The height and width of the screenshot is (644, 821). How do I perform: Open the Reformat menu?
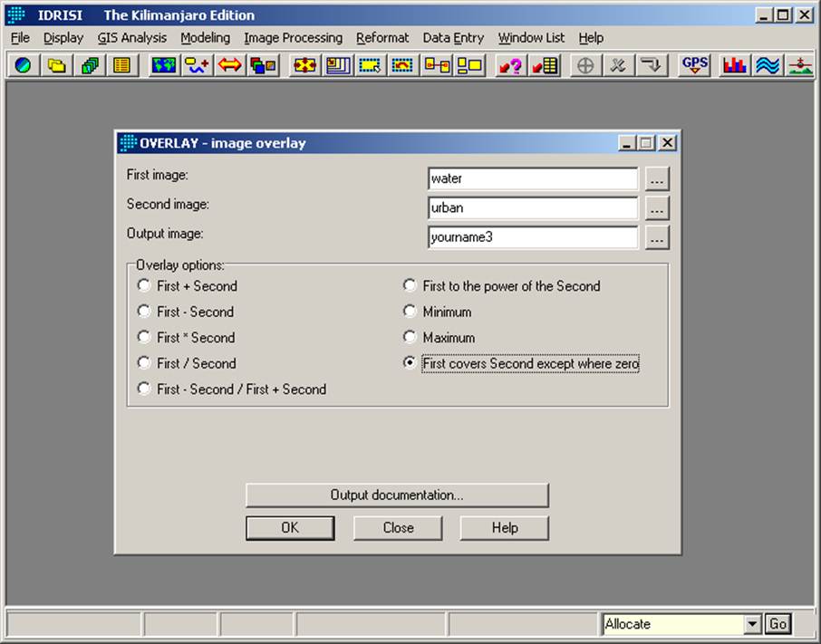382,38
